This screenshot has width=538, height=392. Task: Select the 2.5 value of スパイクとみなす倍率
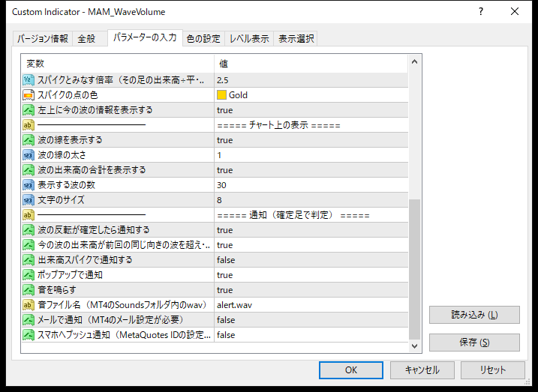coord(223,80)
